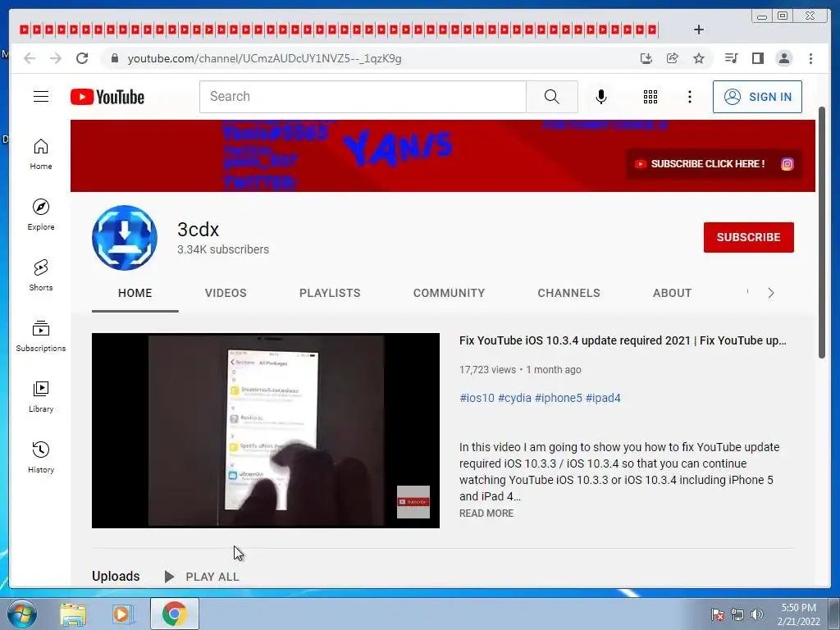Click the #cydia hashtag

514,398
